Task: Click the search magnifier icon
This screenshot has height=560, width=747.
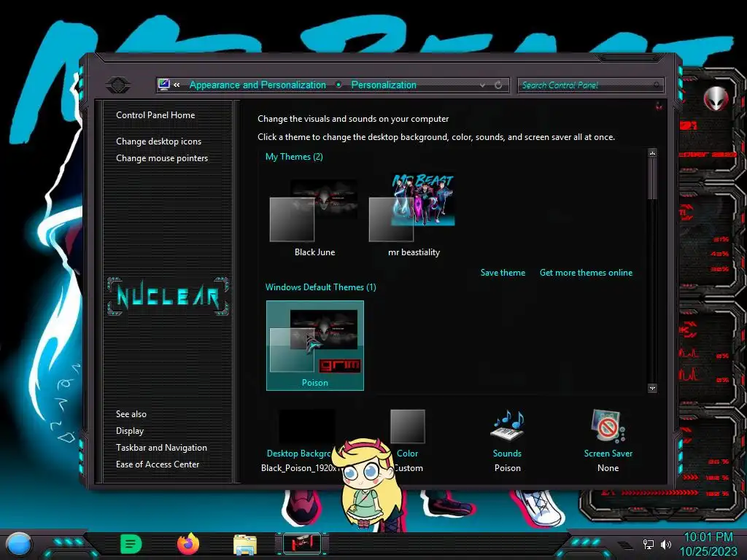Action: pyautogui.click(x=657, y=85)
